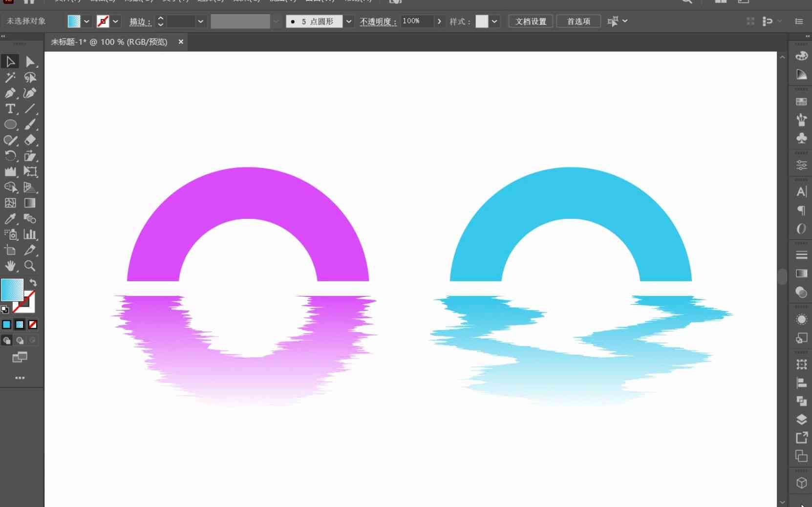Select the Scale tool
This screenshot has width=812, height=507.
tap(30, 156)
